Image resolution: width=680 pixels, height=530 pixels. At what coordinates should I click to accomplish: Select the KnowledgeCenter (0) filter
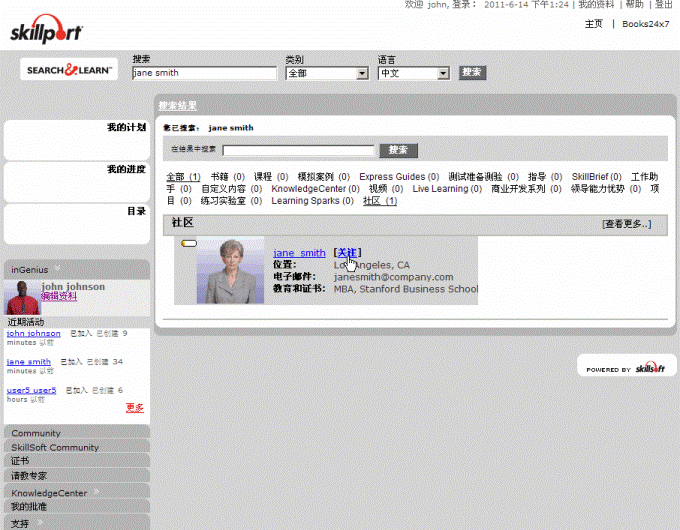pos(315,189)
